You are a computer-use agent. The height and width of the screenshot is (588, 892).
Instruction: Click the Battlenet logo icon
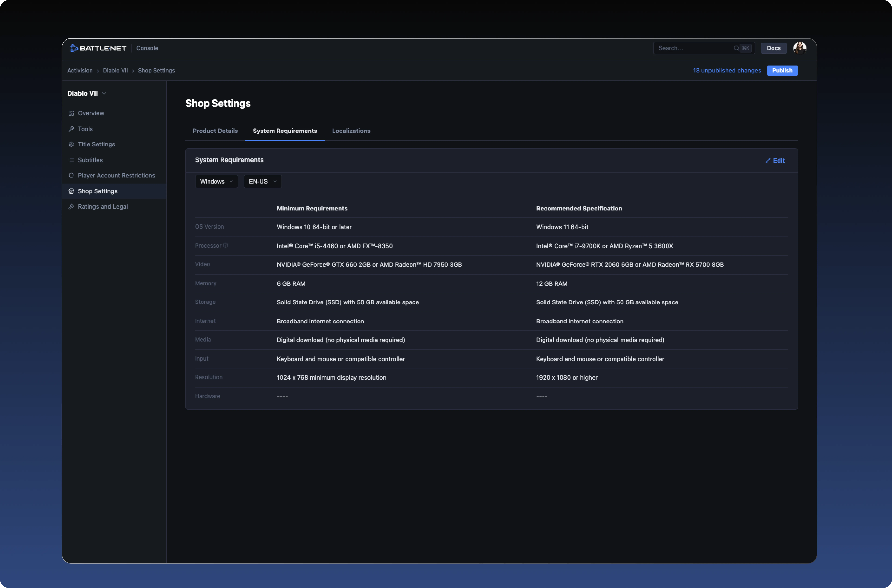(74, 48)
